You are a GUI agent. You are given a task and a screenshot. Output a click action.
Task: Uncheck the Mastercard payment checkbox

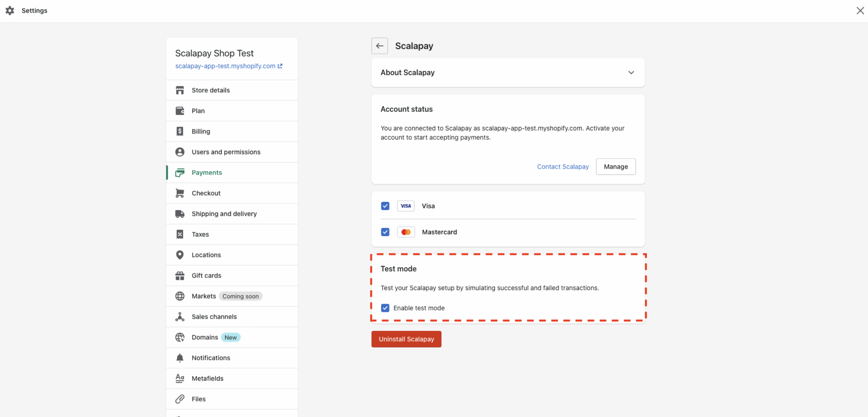click(385, 232)
